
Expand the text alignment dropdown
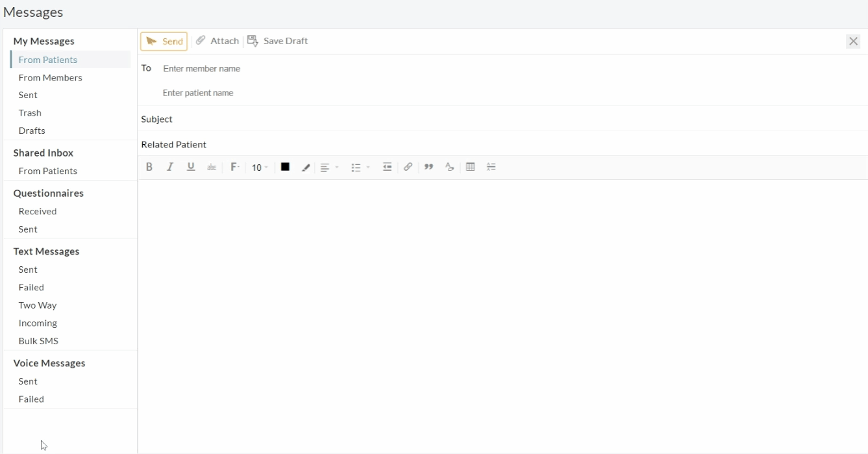click(330, 168)
